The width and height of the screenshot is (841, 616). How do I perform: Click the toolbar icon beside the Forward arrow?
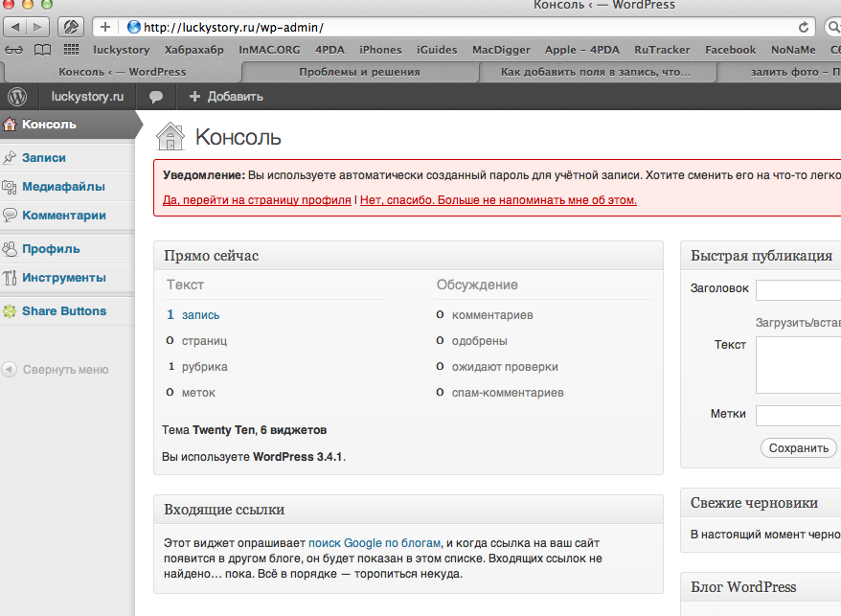pos(71,27)
